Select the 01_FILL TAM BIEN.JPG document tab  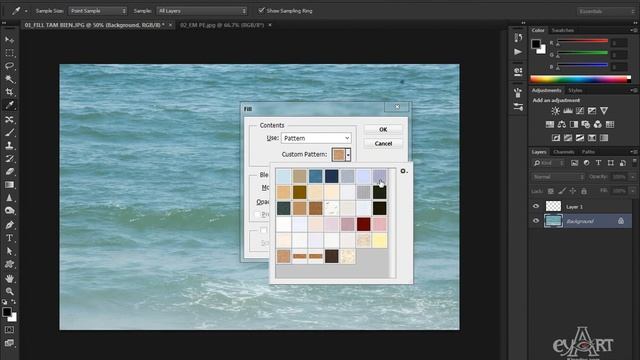(94, 25)
